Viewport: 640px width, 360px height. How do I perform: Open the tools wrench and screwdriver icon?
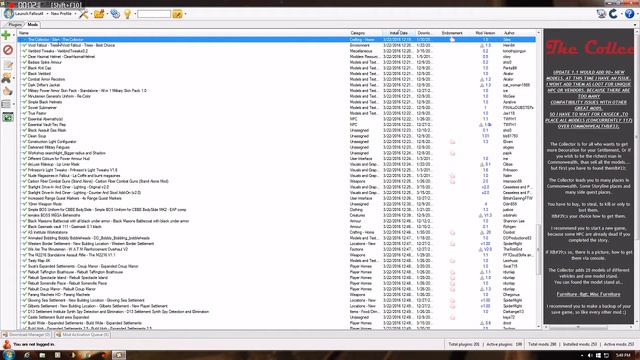coord(84,14)
